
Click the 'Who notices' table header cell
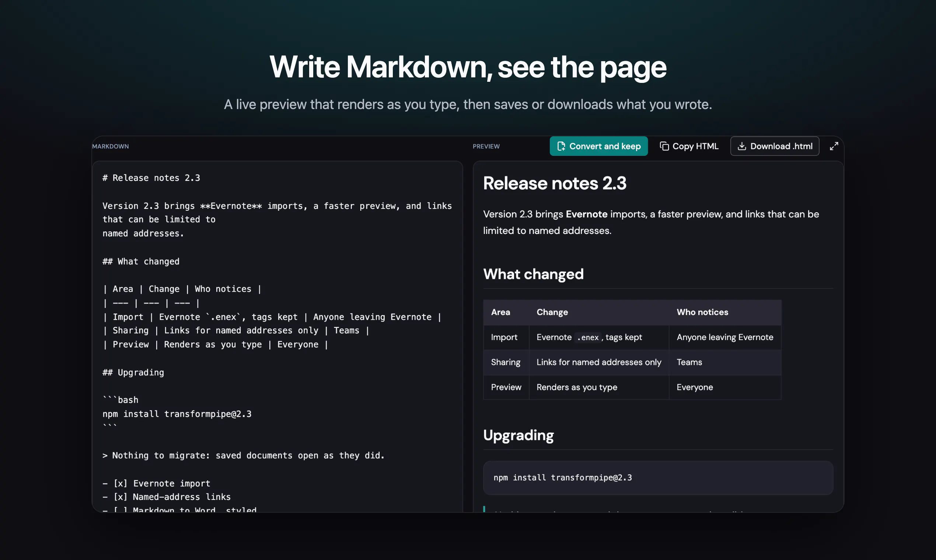[x=725, y=312]
